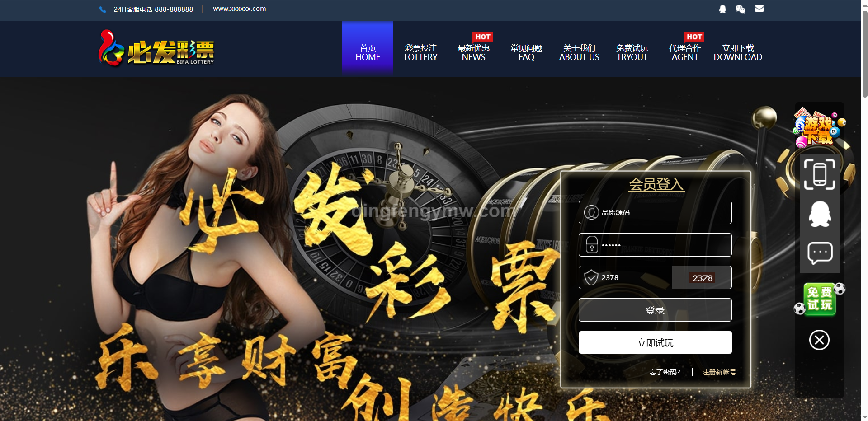Open the LOTTERY menu item
This screenshot has height=421, width=868.
[420, 52]
